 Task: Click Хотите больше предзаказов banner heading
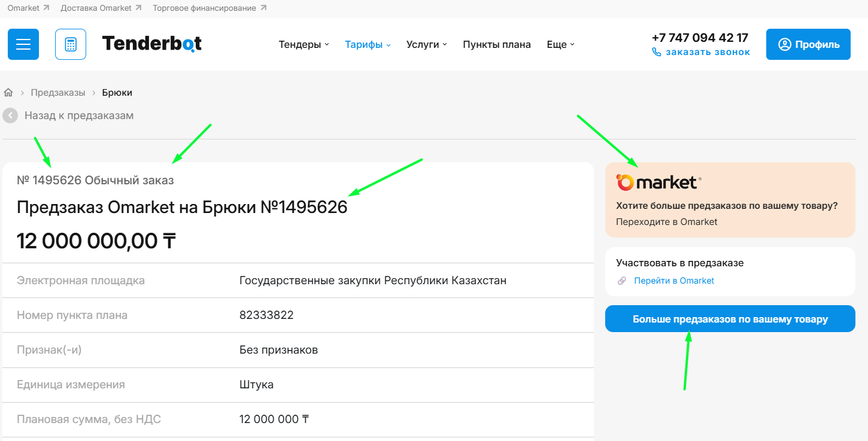coord(727,206)
